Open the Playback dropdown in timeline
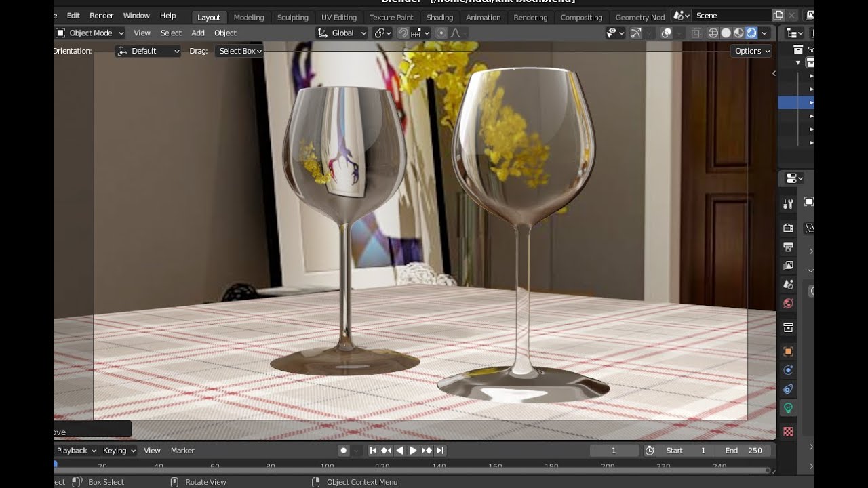The height and width of the screenshot is (488, 868). click(76, 451)
